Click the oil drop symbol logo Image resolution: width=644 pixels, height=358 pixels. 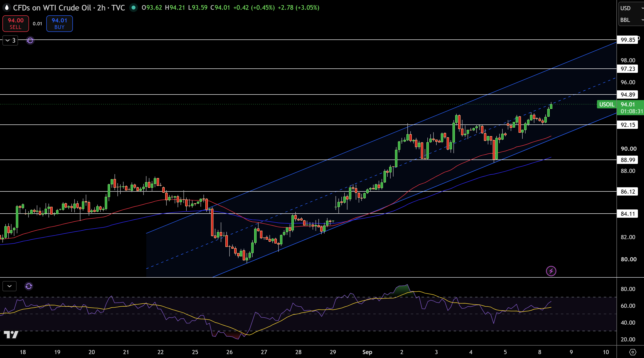click(7, 8)
